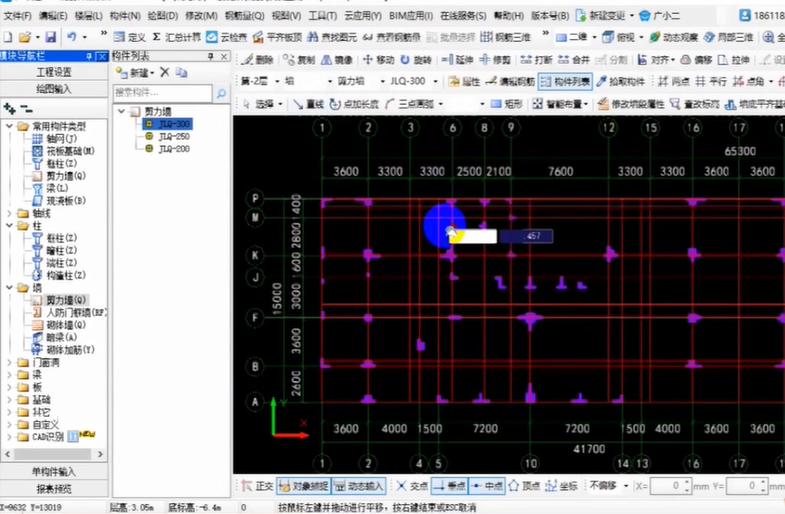Click the 拉伸 stretch tool
Screen dimensions: 785x514
pos(734,60)
